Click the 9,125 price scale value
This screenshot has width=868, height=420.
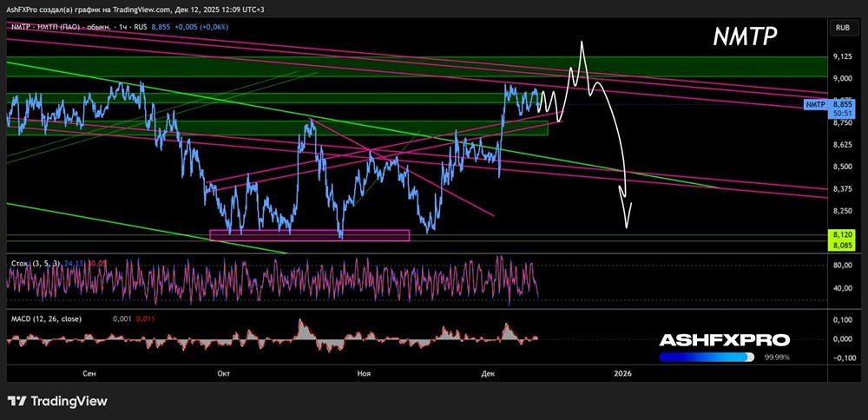[x=842, y=56]
